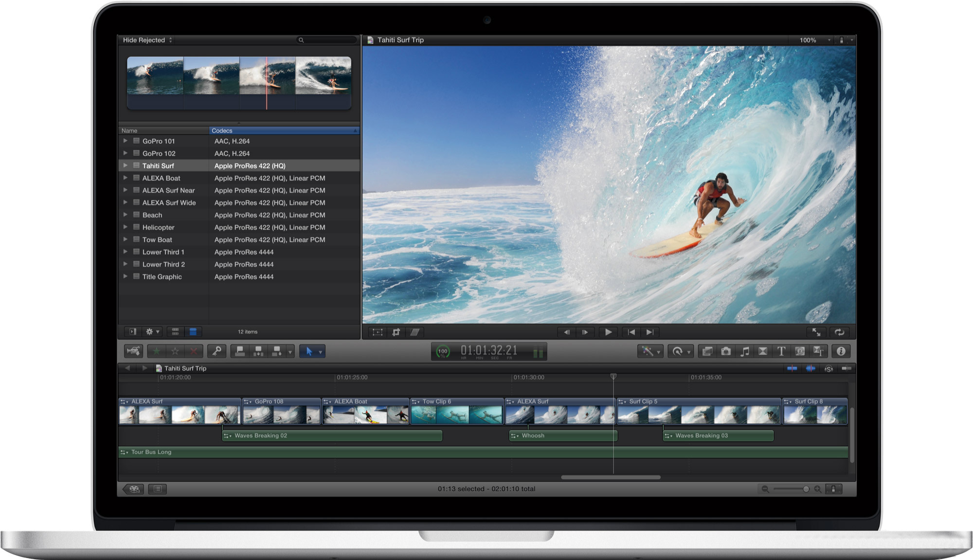Open the Hide Rejected filter dropdown
The image size is (973, 560).
pos(147,40)
